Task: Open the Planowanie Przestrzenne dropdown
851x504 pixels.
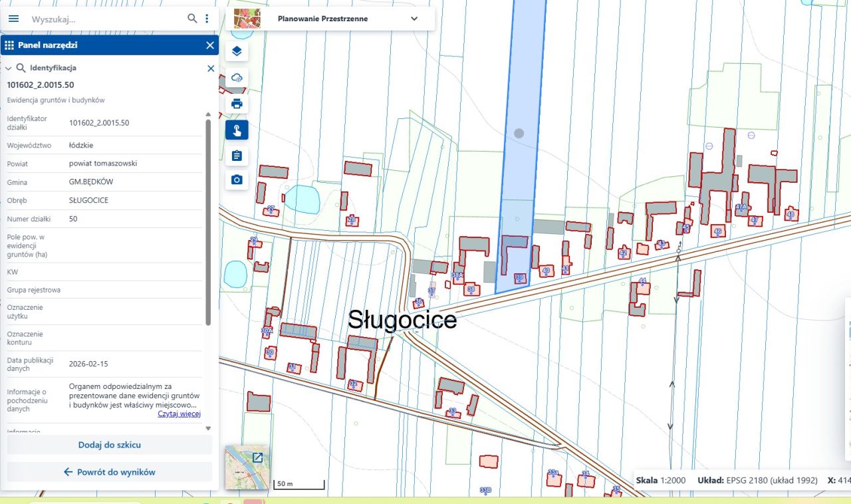Action: [x=414, y=19]
